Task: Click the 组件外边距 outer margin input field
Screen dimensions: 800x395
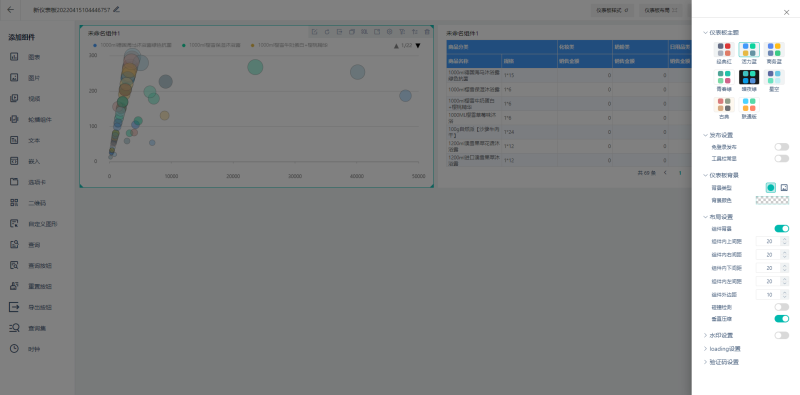Action: click(768, 294)
